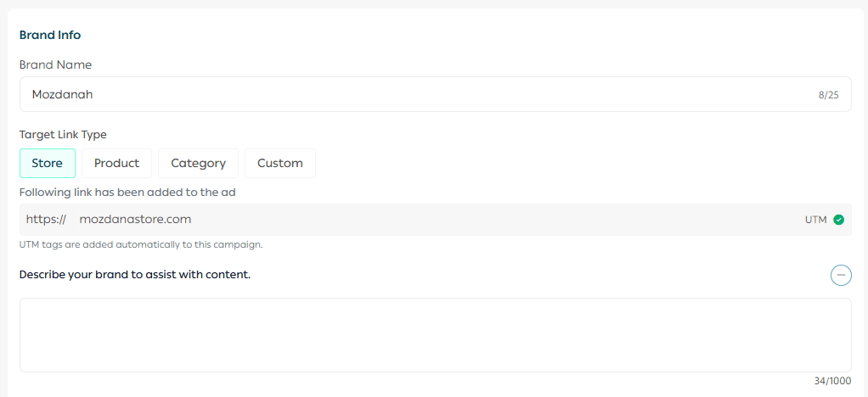Click the green UTM checkmark icon
868x397 pixels.
tap(839, 220)
